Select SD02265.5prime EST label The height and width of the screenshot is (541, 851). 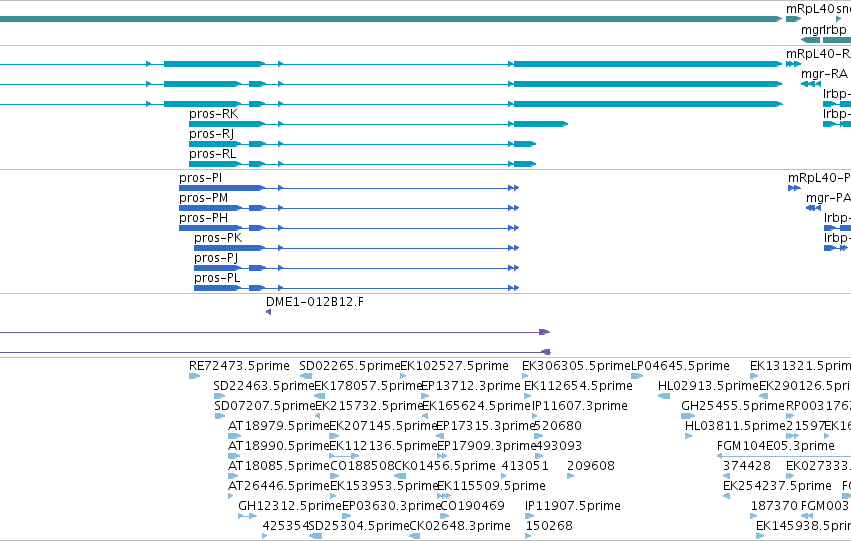pyautogui.click(x=350, y=366)
